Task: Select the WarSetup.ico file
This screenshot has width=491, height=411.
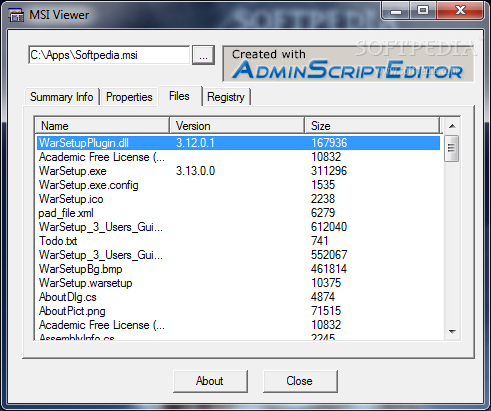Action: 238,199
